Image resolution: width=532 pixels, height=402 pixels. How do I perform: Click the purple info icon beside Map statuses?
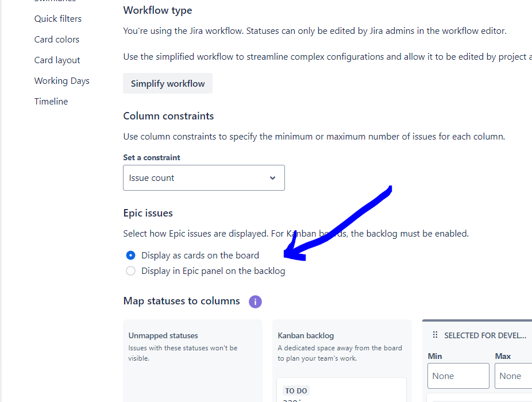point(255,301)
